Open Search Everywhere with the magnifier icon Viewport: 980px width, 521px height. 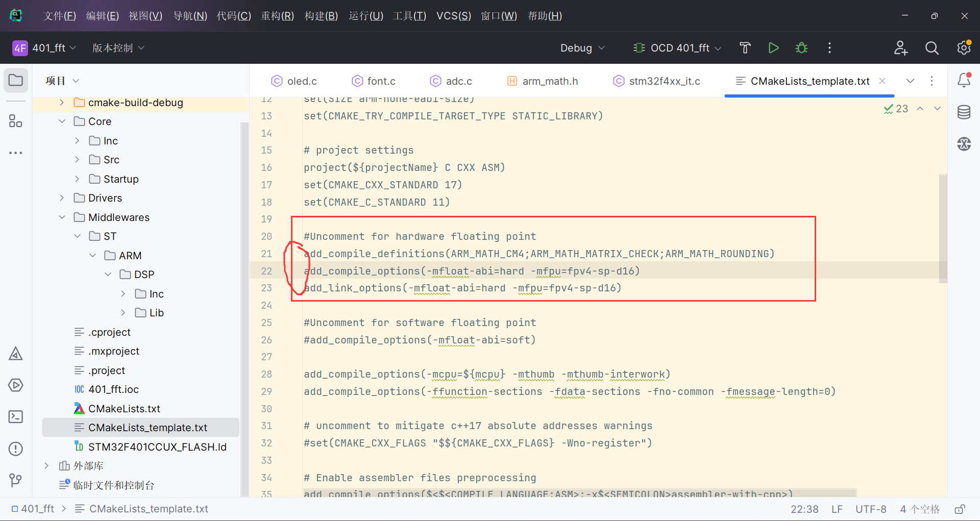tap(932, 47)
